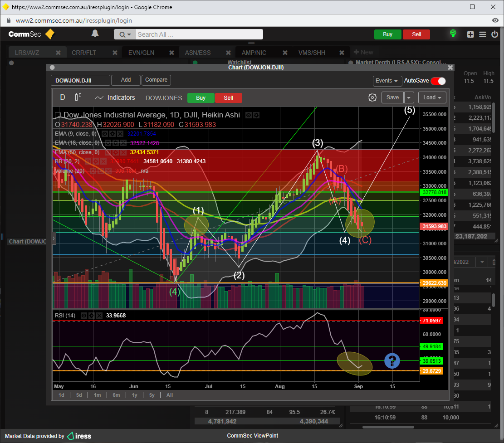Click the DOWJON.DJII symbol field
The height and width of the screenshot is (443, 504).
pos(80,80)
